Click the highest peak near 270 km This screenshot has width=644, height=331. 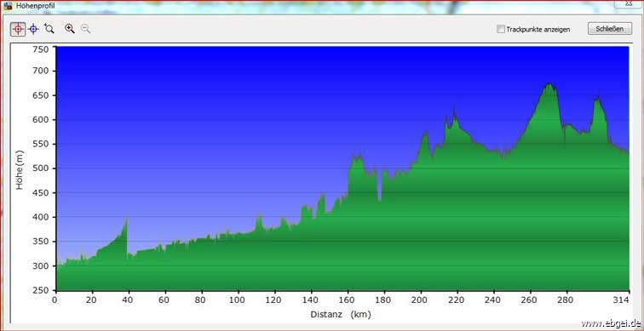click(549, 84)
